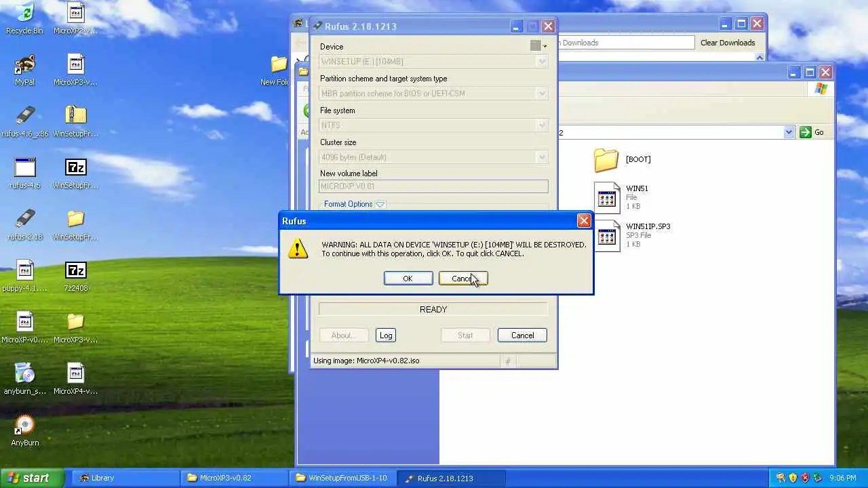
Task: Click the READY progress bar in Rufus
Action: (433, 309)
